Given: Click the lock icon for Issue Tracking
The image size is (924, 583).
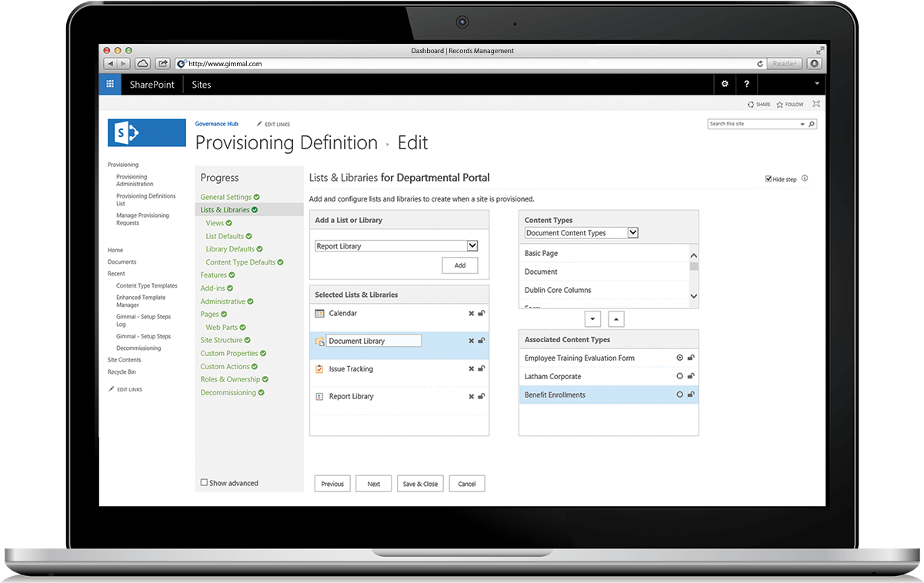Looking at the screenshot, I should click(482, 369).
